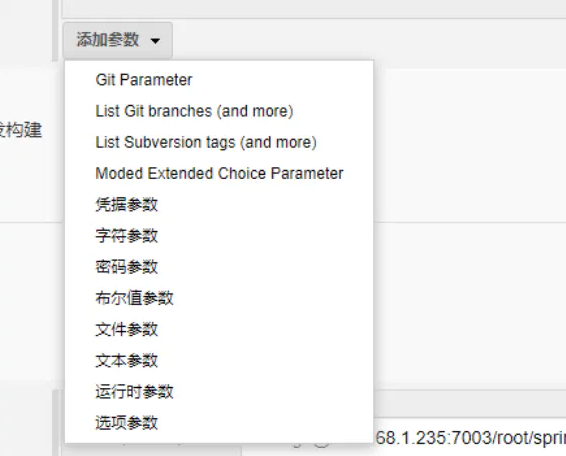Click the vertical gray bar at left edge
566x456 pixels.
tap(55, 31)
